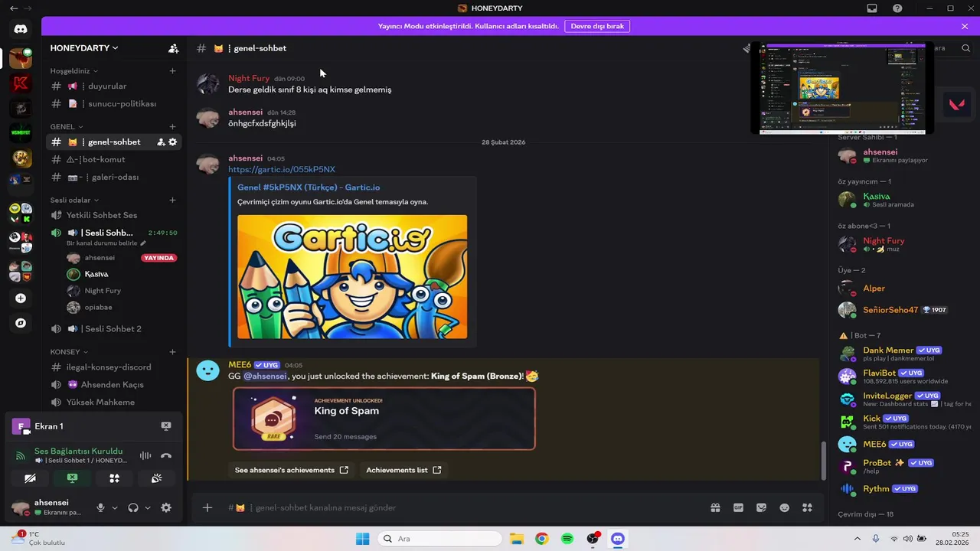Open HONEYDARTY server dropdown menu
The height and width of the screenshot is (551, 980).
click(84, 48)
